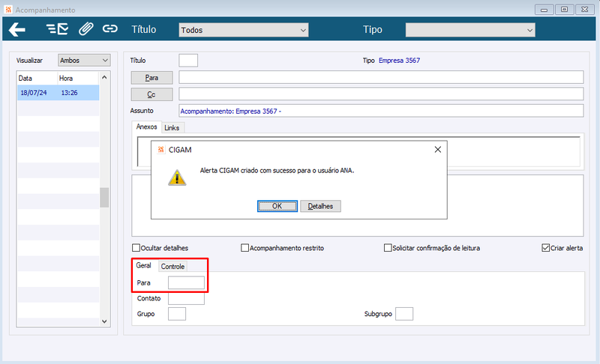Open the Controle tab

[x=172, y=267]
